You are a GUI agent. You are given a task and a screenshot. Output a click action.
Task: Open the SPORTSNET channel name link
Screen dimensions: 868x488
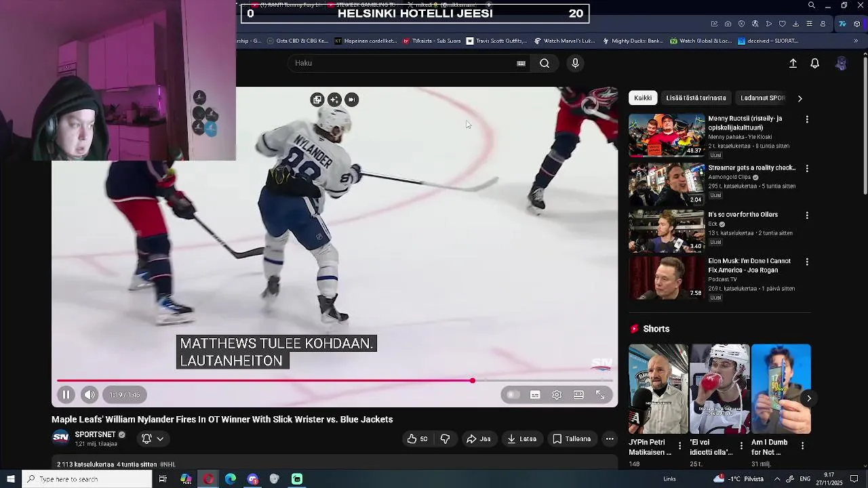(95, 434)
